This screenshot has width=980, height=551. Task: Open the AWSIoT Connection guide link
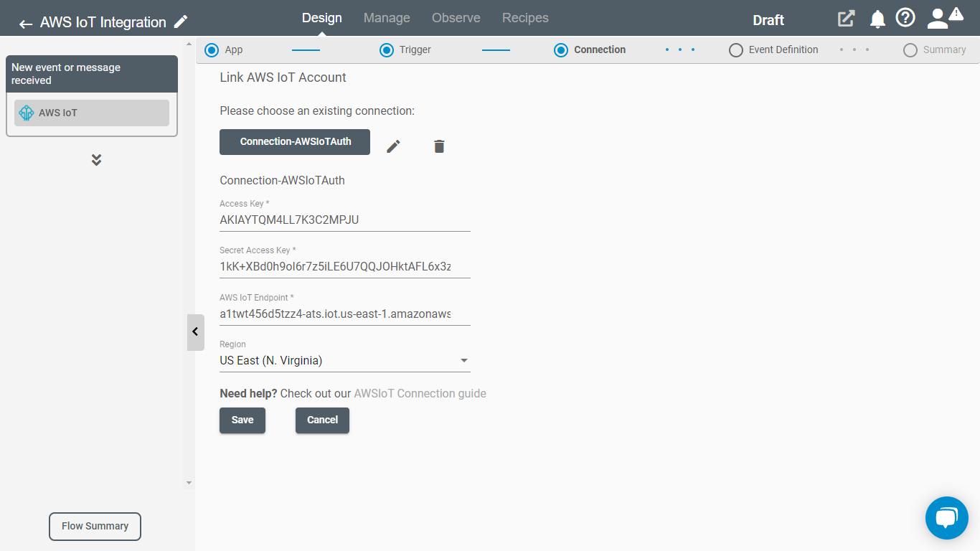pyautogui.click(x=420, y=393)
